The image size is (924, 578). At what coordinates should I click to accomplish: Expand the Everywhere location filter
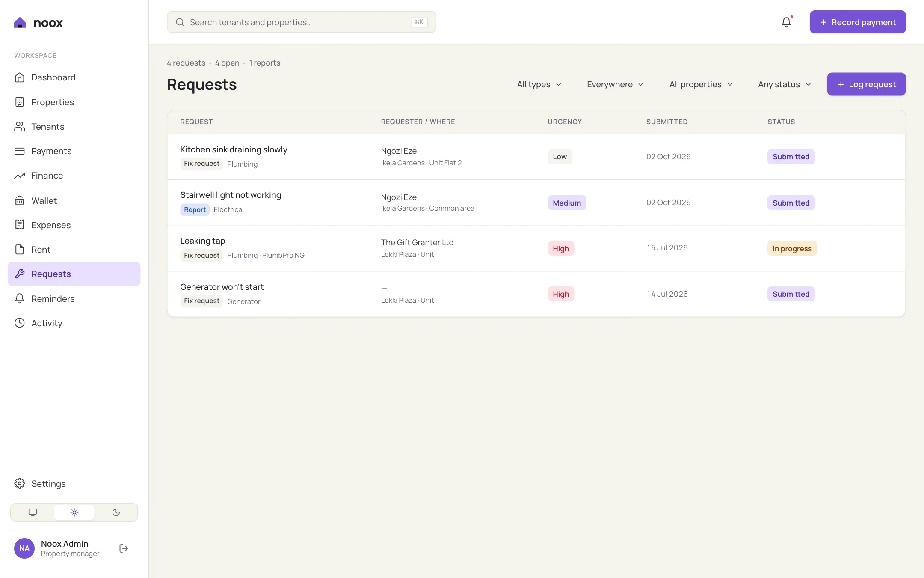tap(615, 84)
